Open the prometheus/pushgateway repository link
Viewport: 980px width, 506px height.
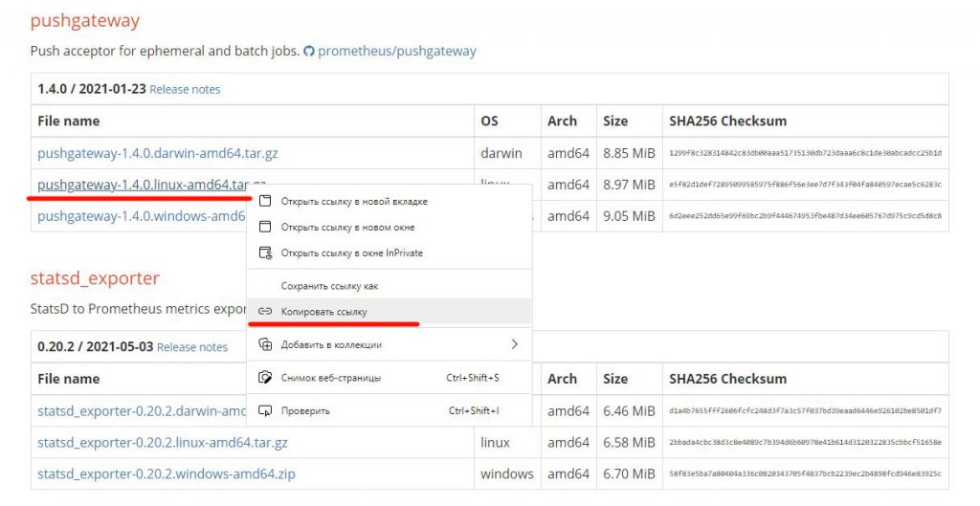(x=396, y=51)
